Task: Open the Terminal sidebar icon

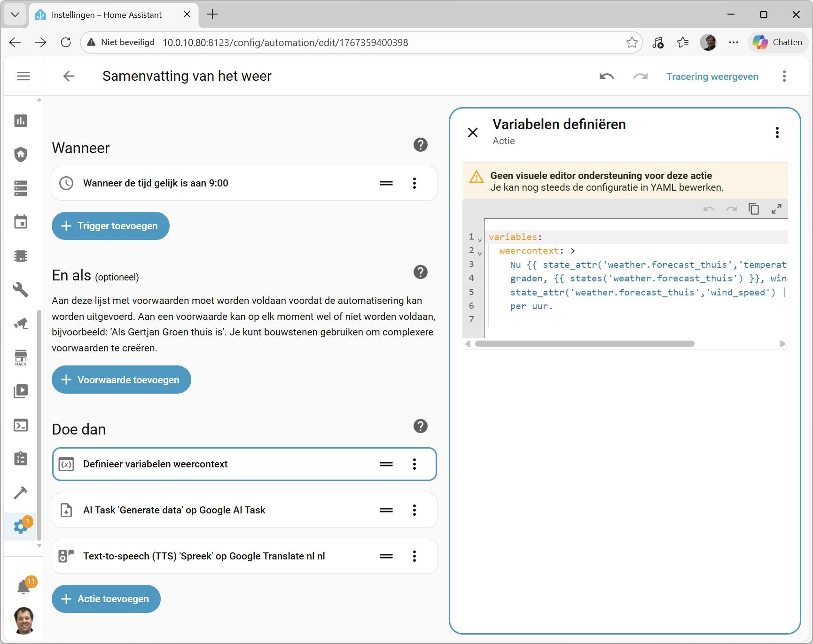Action: pyautogui.click(x=21, y=425)
